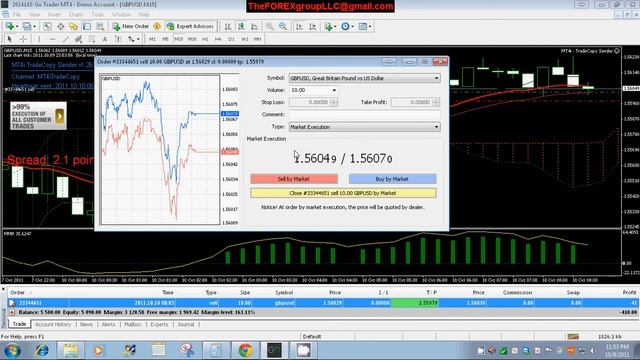Open the Tools menu
Viewport: 640px width, 360px height.
point(98,14)
